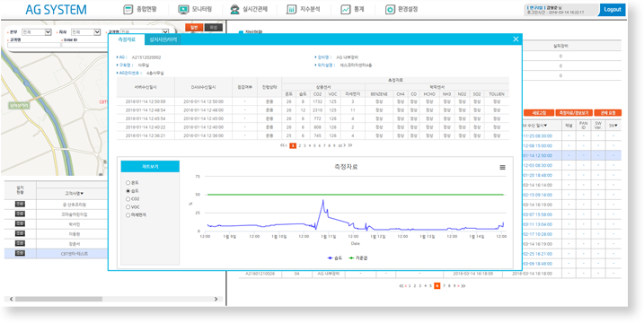Open the 종합현황 menu icon
Viewport: 644px width, 323px height.
[x=128, y=10]
